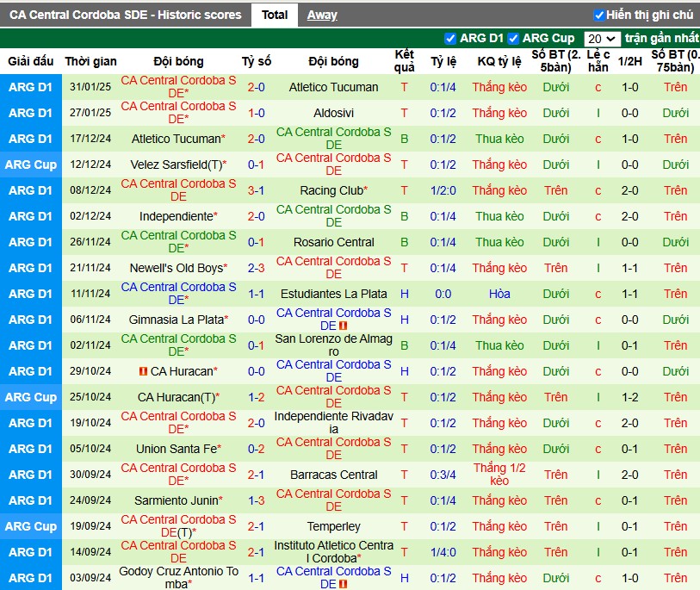Open the Rosario Central team link
This screenshot has width=700, height=590.
click(x=333, y=242)
